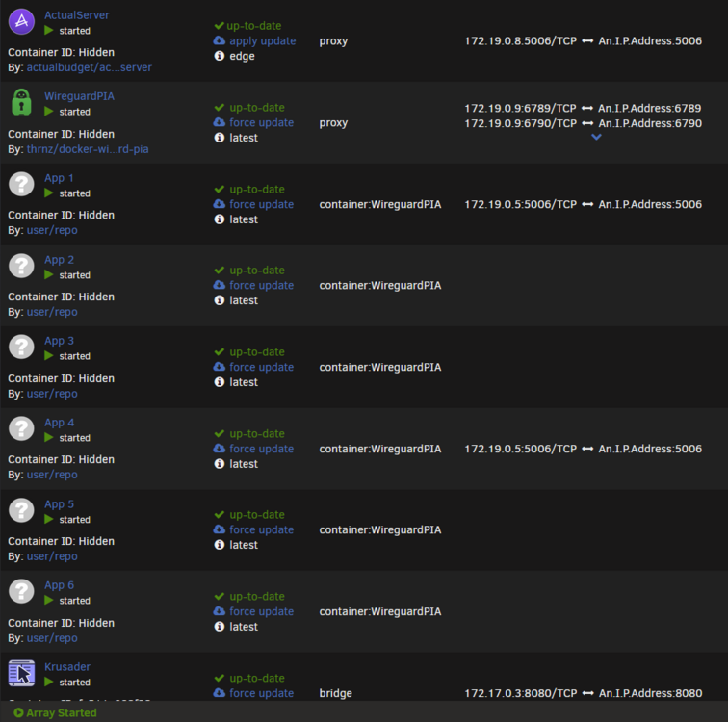
Task: Click force update for Krusader
Action: 261,693
